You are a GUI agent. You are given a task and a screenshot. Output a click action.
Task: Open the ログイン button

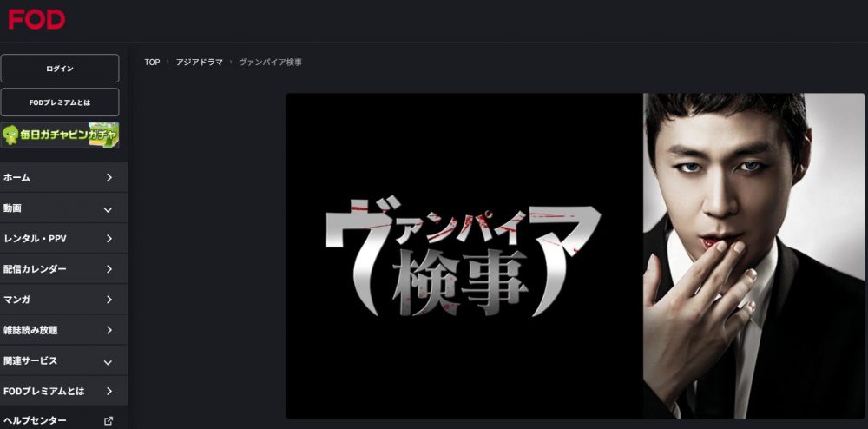point(60,68)
